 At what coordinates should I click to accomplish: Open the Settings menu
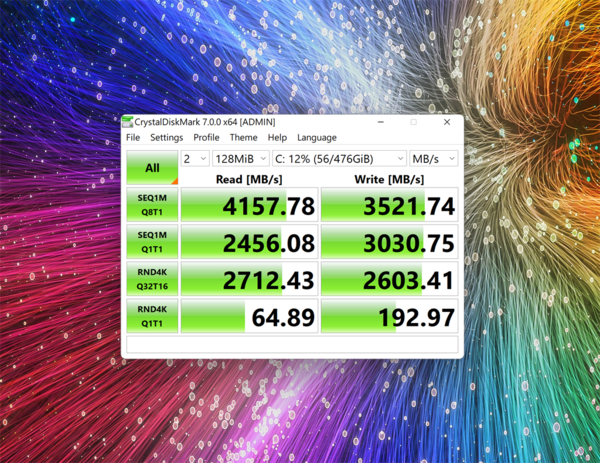coord(166,137)
